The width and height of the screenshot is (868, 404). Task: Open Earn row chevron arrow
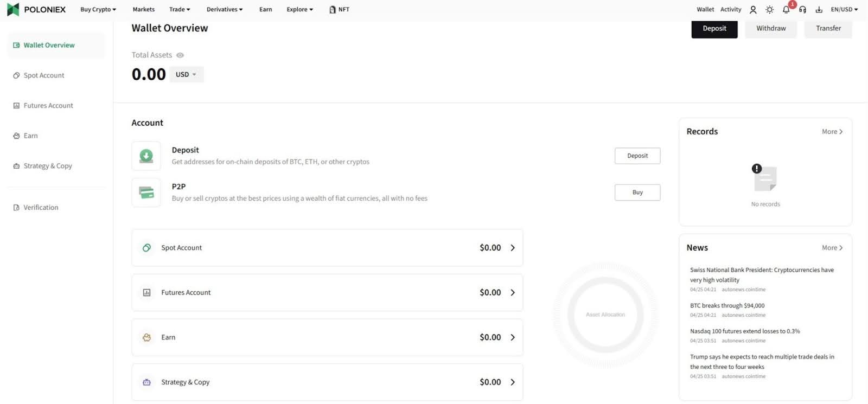[513, 337]
